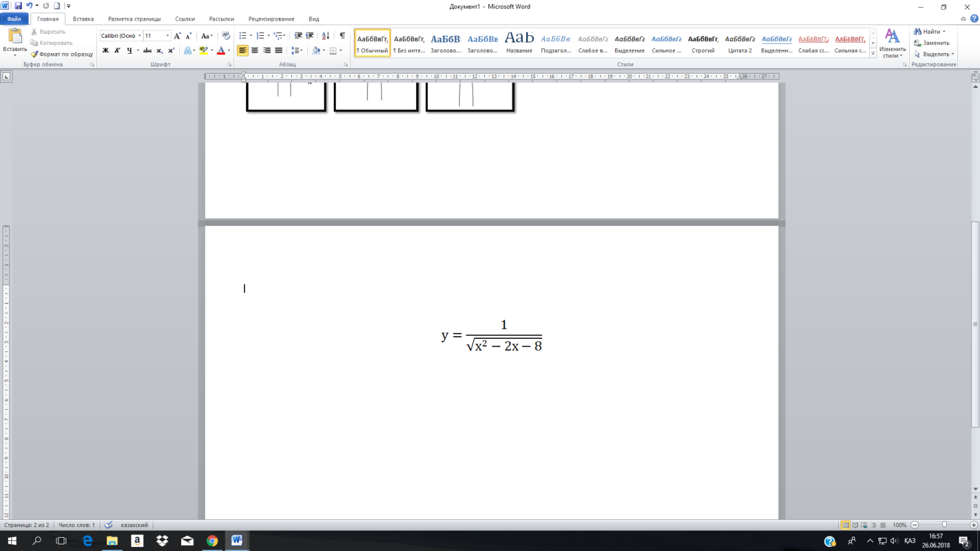Image resolution: width=980 pixels, height=551 pixels.
Task: Click the zoom slider handle in the status bar
Action: click(944, 525)
